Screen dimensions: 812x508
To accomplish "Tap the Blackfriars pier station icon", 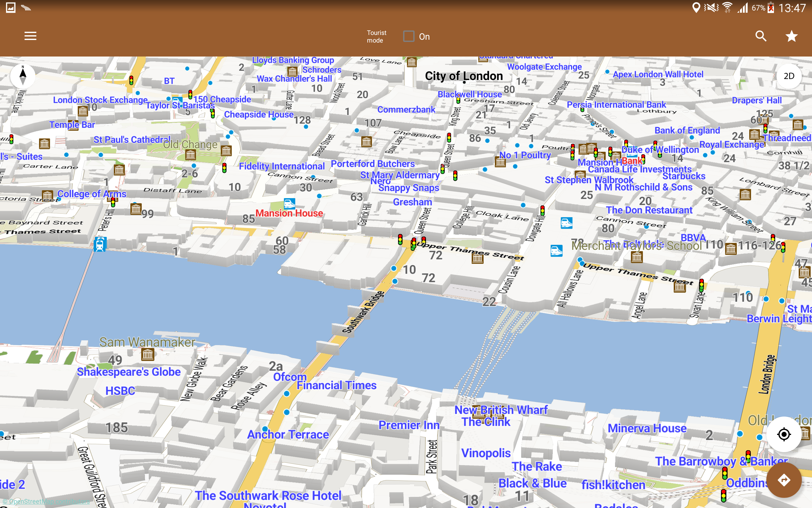I will pyautogui.click(x=100, y=244).
